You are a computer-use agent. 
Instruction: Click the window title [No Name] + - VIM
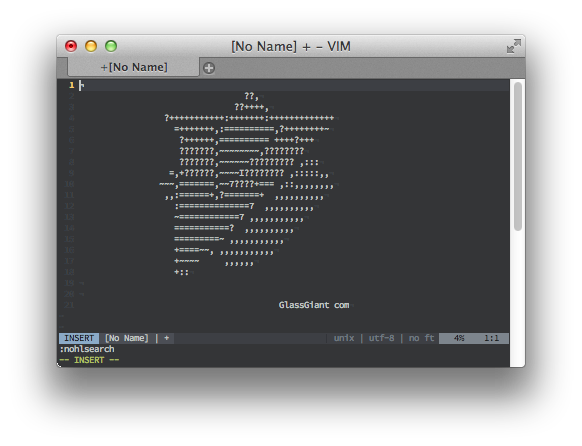(x=291, y=46)
